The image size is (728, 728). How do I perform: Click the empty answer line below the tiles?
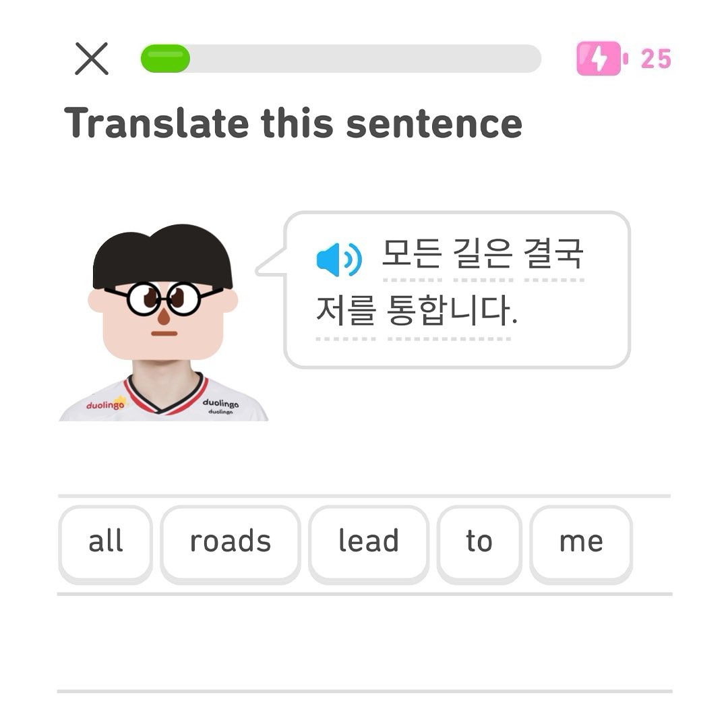364,644
